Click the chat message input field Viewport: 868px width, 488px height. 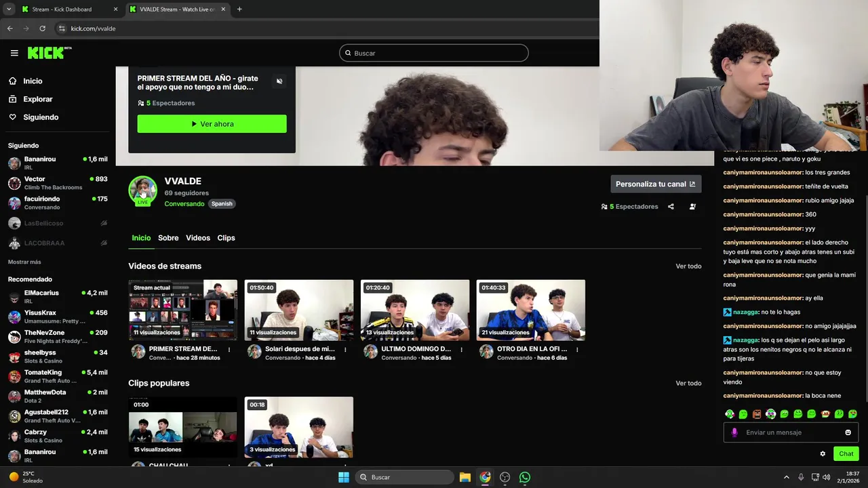(791, 432)
